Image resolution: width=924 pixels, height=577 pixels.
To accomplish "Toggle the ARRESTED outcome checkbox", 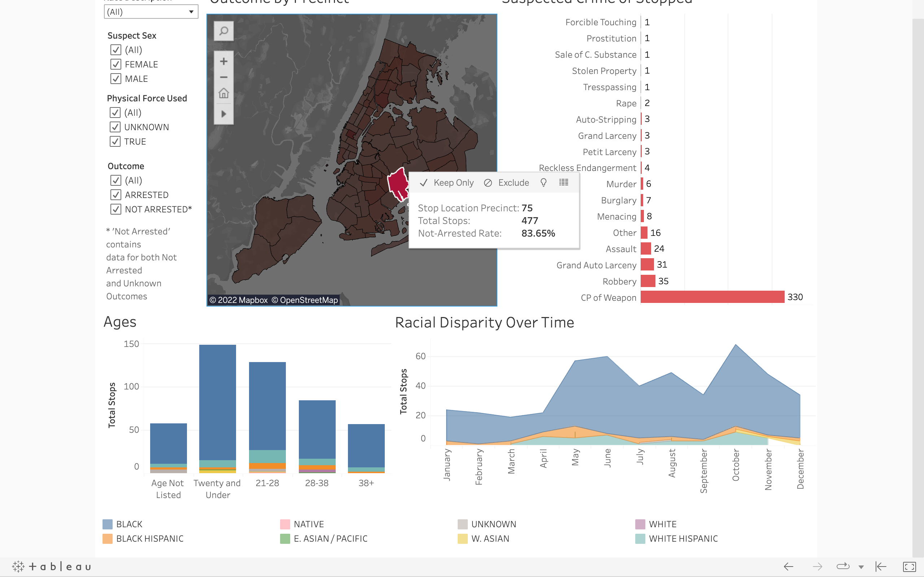I will (x=116, y=195).
